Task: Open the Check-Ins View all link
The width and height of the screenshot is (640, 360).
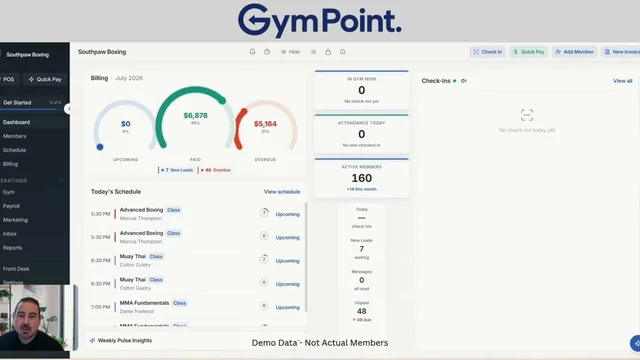Action: (622, 81)
